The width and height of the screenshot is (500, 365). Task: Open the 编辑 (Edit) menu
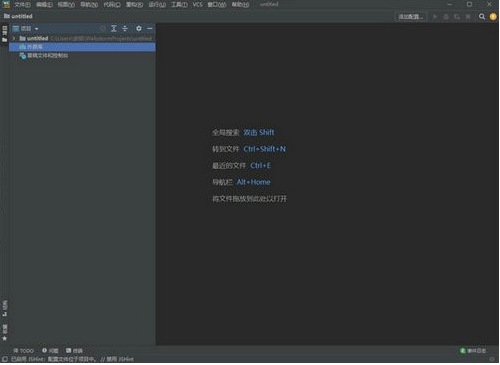click(x=44, y=4)
